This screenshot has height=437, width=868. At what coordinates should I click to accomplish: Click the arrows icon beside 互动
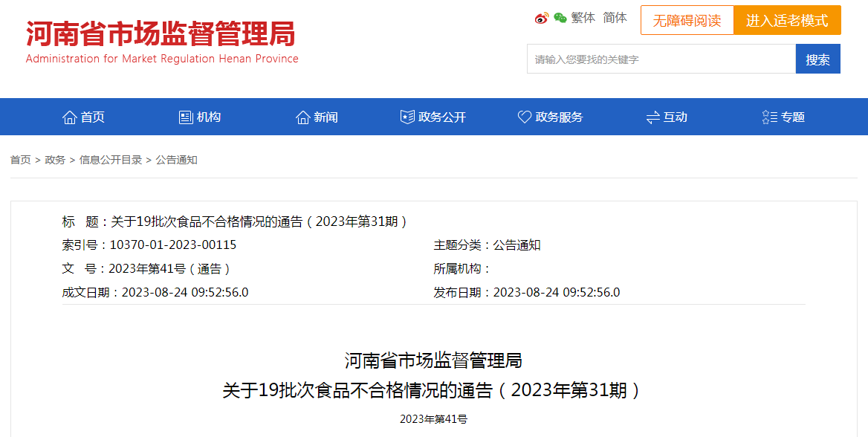tap(653, 117)
